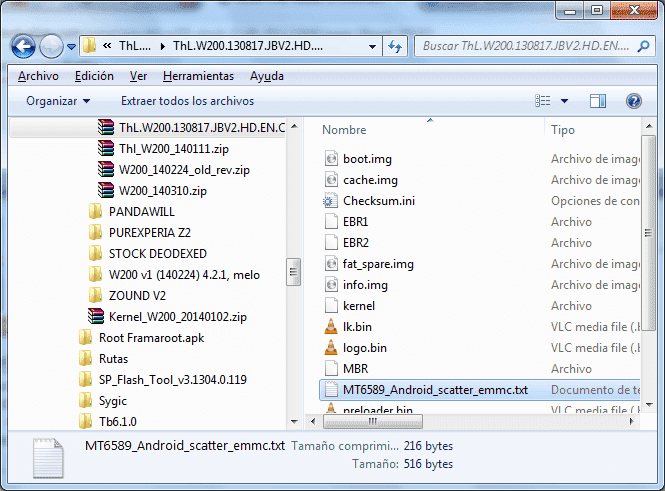Click the blue Help question mark icon
665x491 pixels.
pos(634,101)
